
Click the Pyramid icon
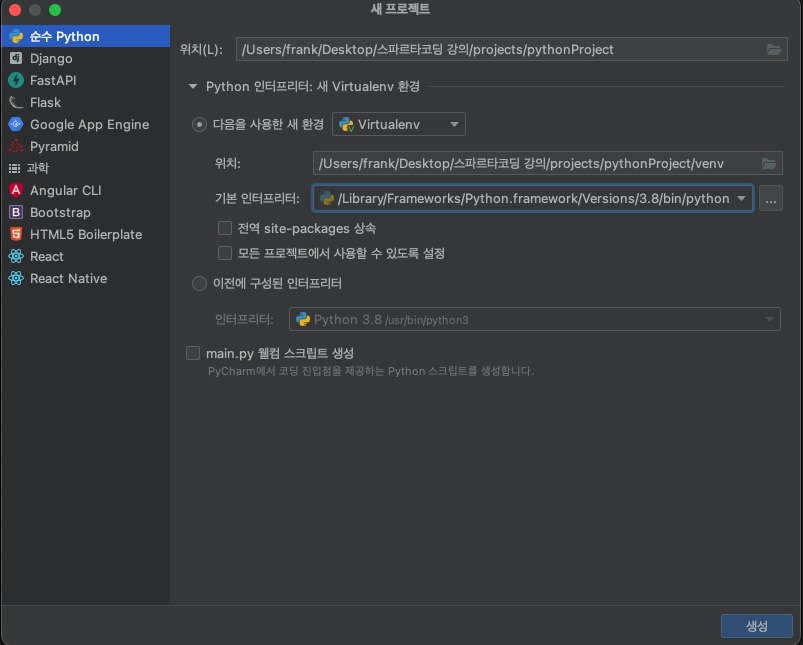pos(16,147)
